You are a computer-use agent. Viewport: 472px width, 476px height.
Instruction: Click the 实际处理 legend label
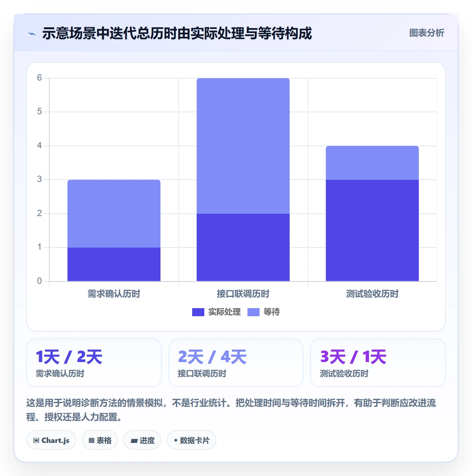(x=224, y=312)
